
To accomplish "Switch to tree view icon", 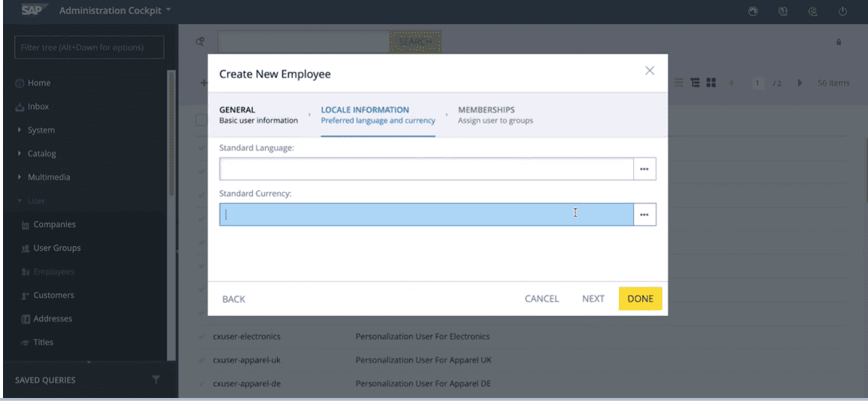I will [x=696, y=83].
